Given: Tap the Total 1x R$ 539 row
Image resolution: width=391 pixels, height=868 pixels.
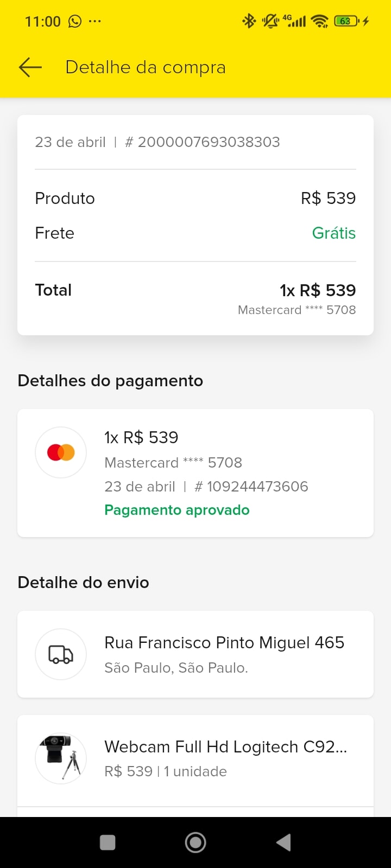Looking at the screenshot, I should (195, 291).
